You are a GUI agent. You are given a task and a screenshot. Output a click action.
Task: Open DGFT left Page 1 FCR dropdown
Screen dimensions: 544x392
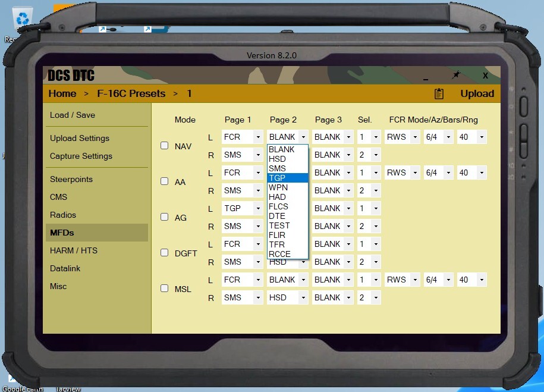tap(242, 244)
